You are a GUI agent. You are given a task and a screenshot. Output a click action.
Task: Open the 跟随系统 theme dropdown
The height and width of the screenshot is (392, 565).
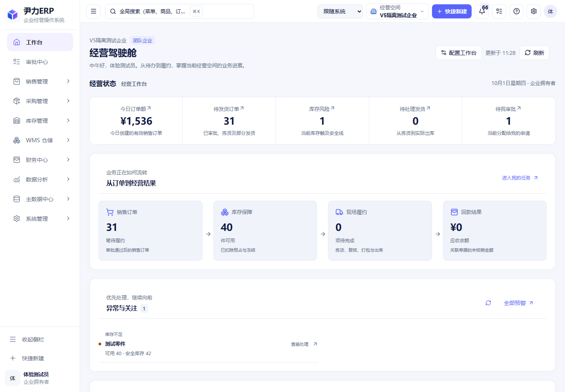340,11
